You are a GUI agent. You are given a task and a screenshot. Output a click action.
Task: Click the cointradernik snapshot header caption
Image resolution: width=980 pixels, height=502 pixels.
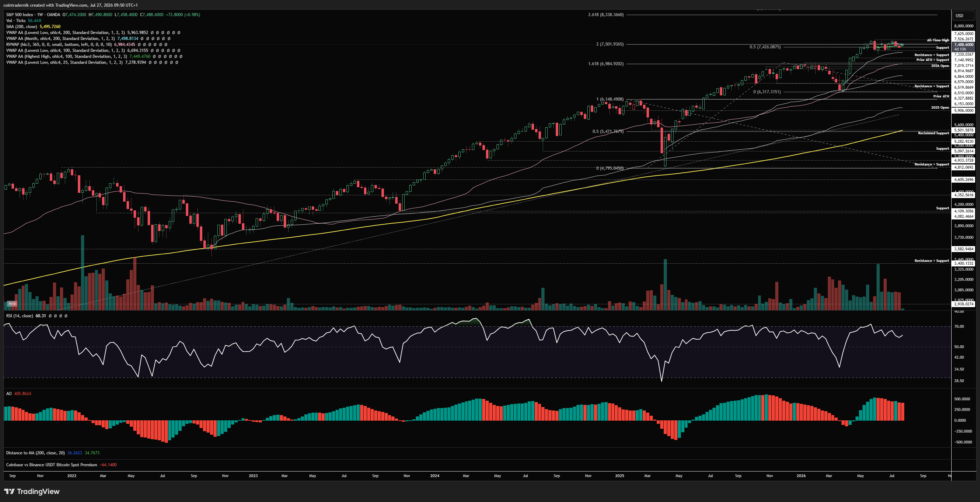point(70,5)
